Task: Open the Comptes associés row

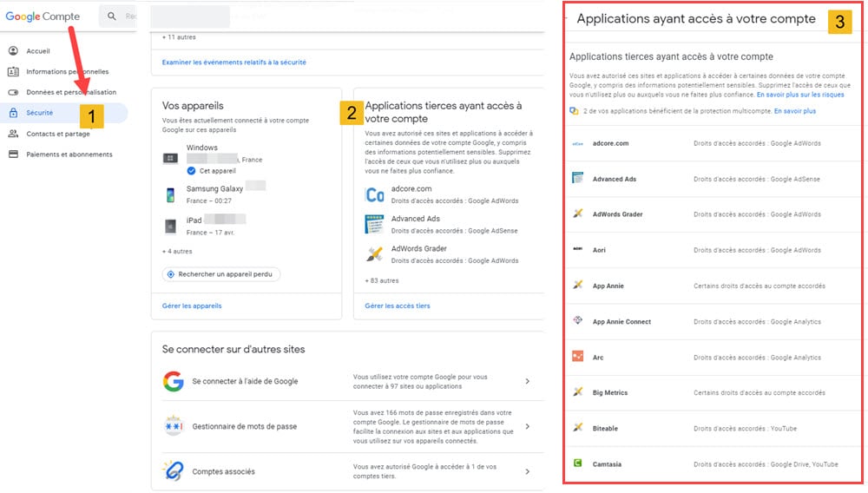Action: [348, 471]
